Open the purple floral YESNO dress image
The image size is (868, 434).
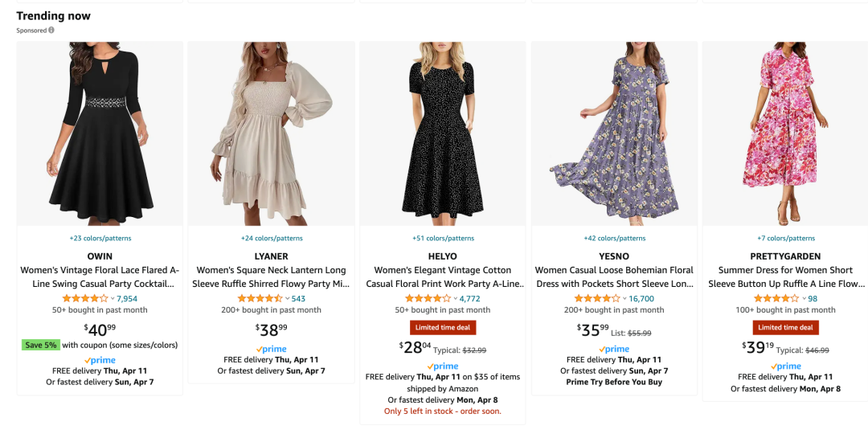click(614, 133)
